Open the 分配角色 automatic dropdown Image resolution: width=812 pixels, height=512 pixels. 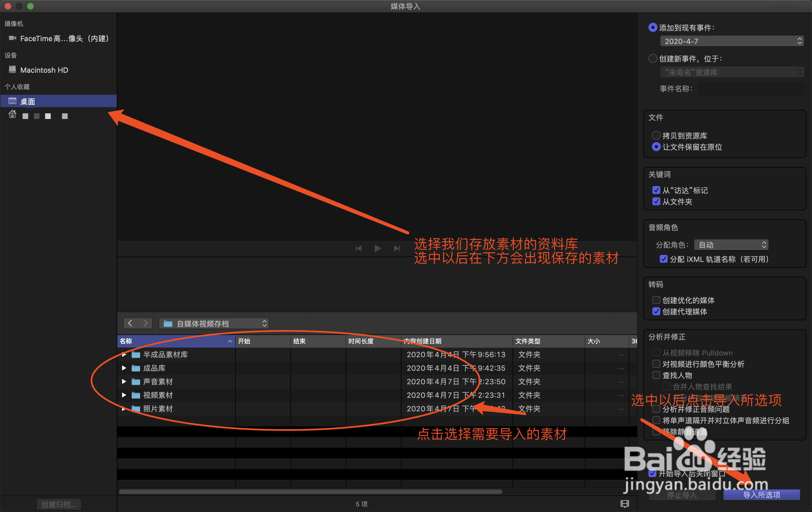[x=731, y=244]
